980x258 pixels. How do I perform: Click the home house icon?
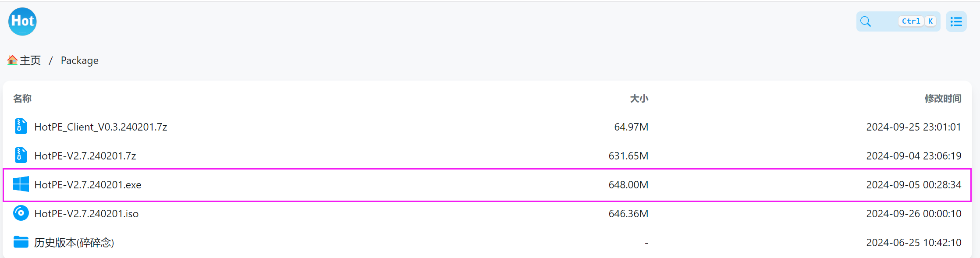pyautogui.click(x=12, y=60)
